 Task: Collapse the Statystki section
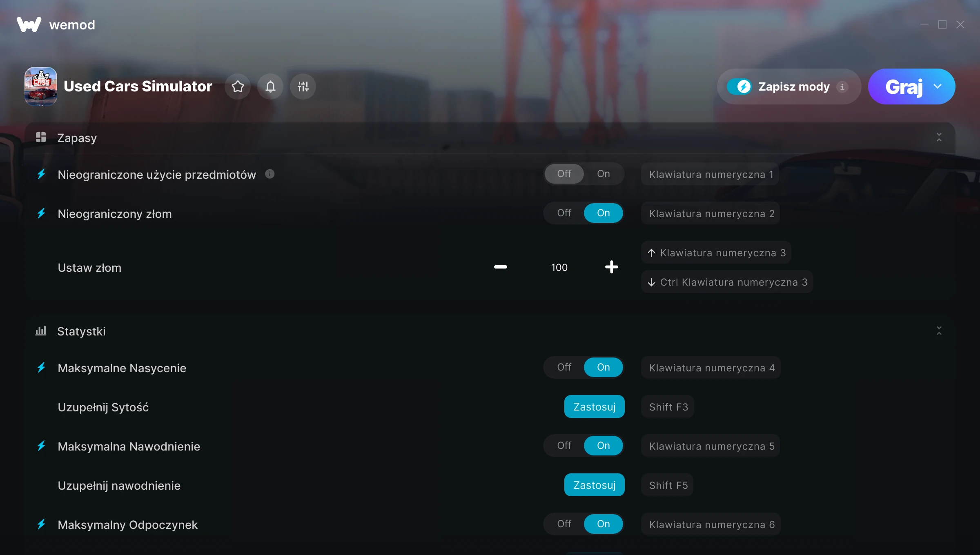[939, 331]
